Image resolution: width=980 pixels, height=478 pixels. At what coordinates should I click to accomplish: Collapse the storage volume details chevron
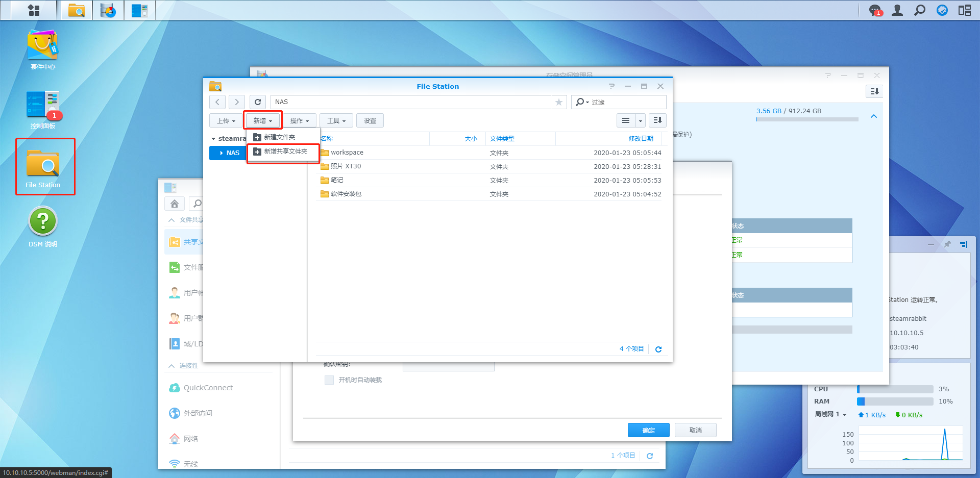point(874,116)
